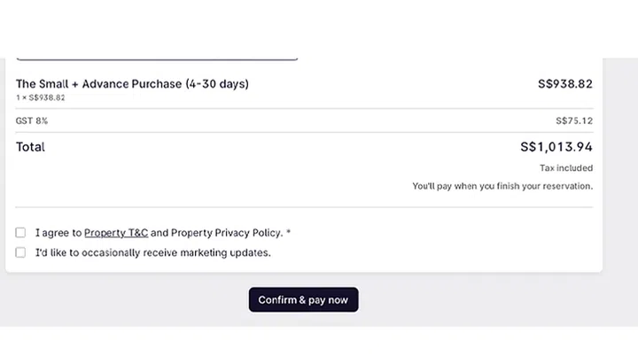Click the (4-30 days) text in room name
This screenshot has height=364, width=638.
tap(217, 84)
